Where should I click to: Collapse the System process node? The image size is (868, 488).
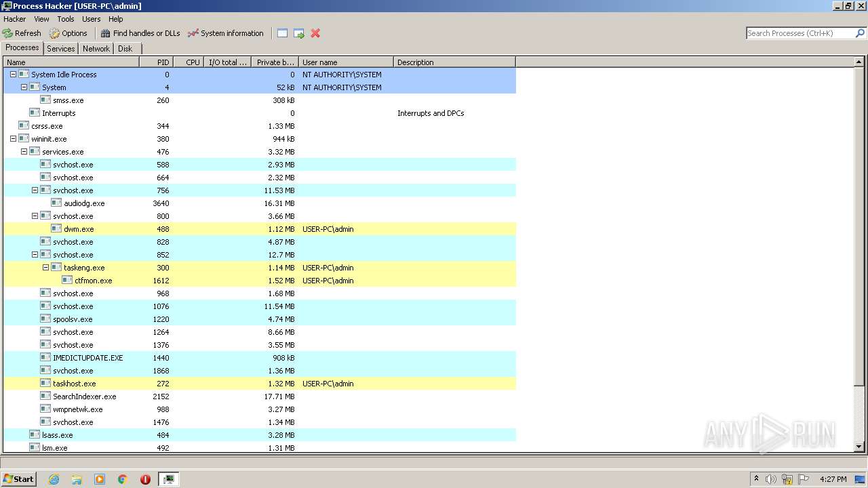click(x=24, y=87)
